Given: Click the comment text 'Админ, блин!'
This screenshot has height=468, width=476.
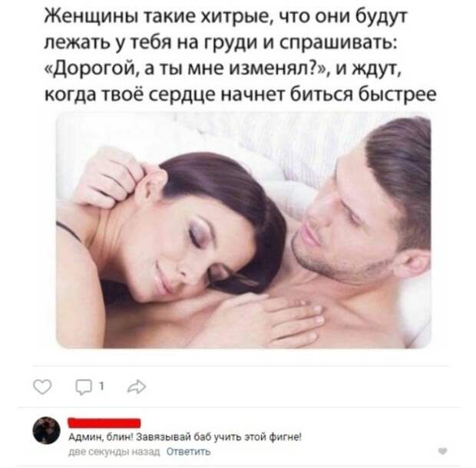Looking at the screenshot, I should tap(101, 437).
